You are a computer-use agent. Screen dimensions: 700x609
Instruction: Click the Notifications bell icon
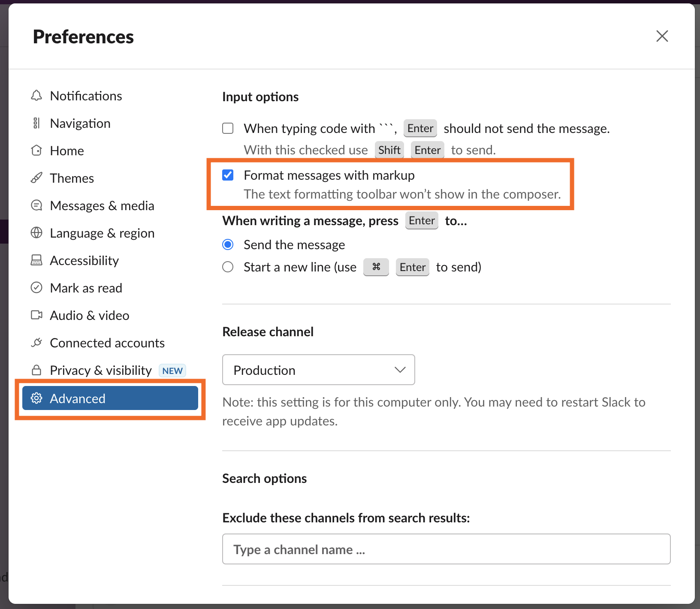click(x=36, y=96)
